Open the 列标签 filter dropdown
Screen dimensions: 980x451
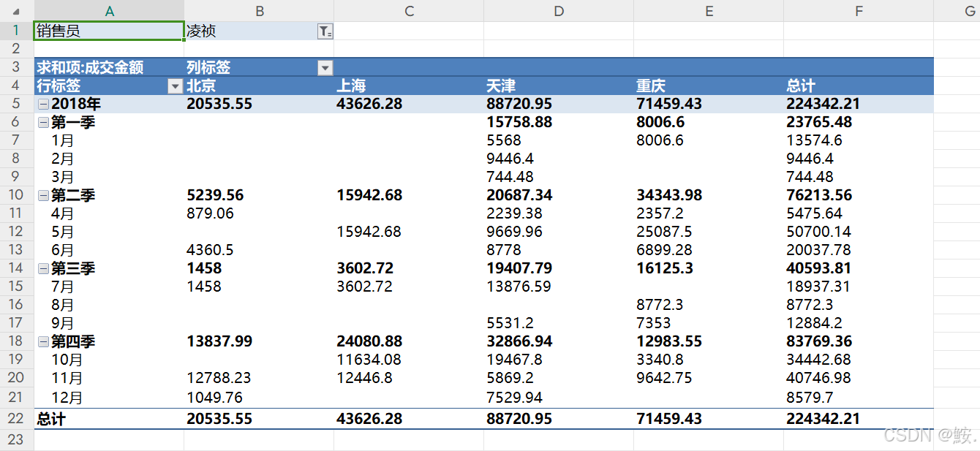tap(325, 68)
